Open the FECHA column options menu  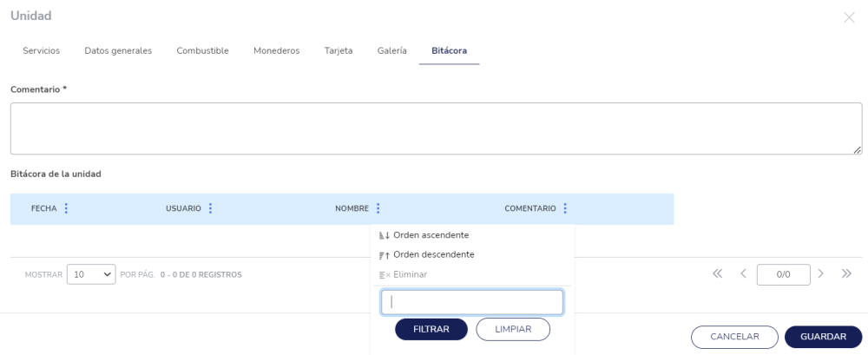coord(66,208)
